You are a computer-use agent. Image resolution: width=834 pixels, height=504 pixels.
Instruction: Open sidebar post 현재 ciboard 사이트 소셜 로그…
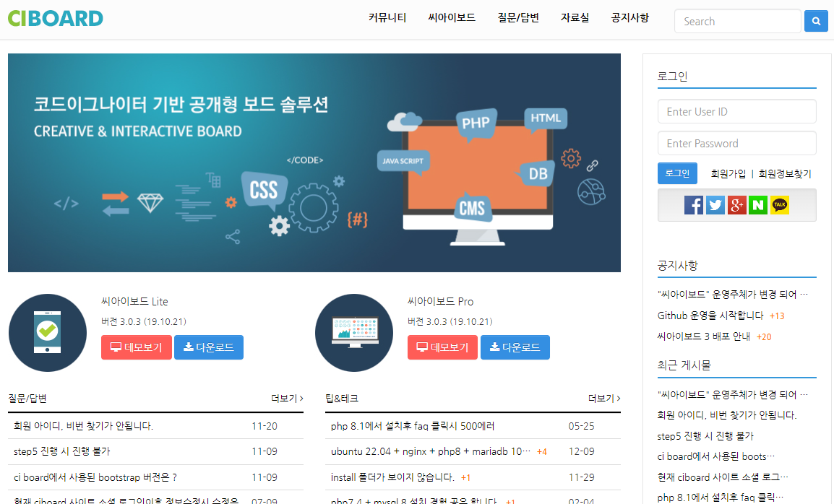click(723, 477)
